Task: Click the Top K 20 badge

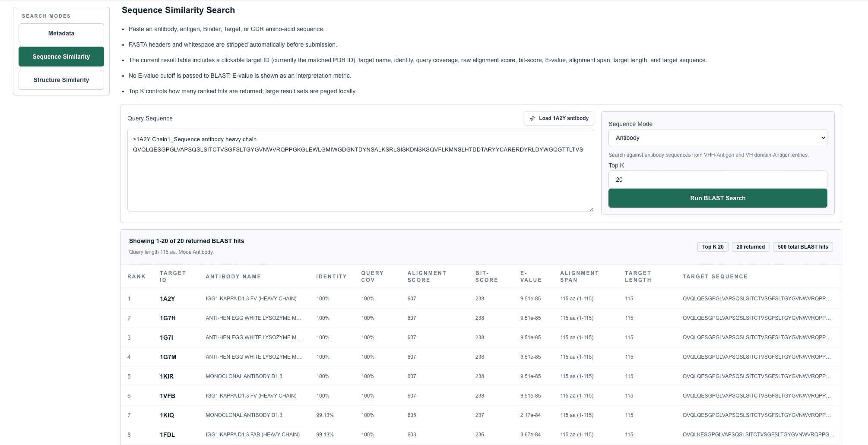Action: point(713,247)
